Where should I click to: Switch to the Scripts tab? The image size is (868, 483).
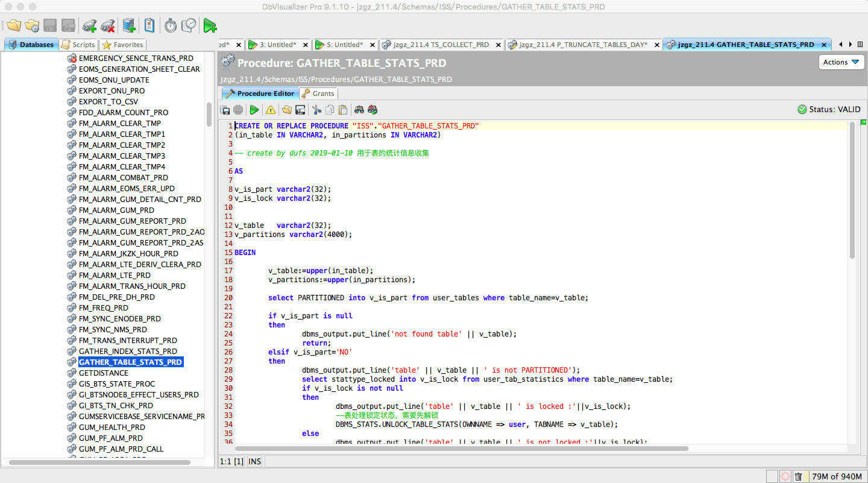coord(78,45)
